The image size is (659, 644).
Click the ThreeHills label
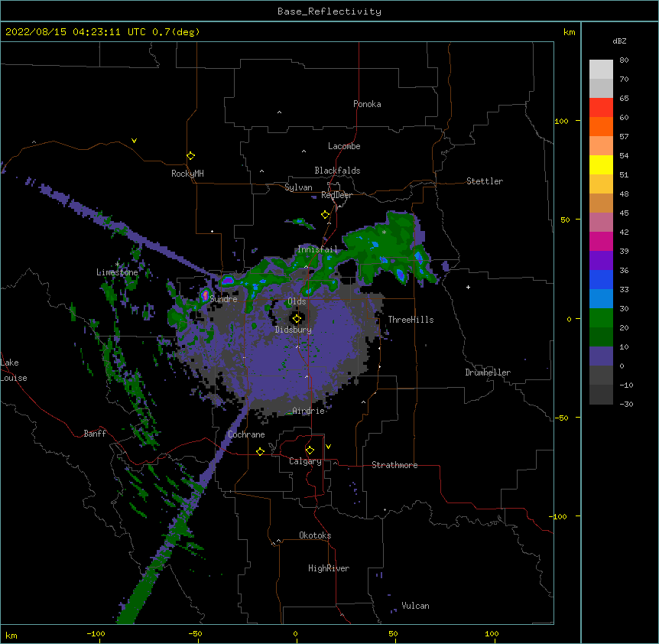[x=411, y=320]
